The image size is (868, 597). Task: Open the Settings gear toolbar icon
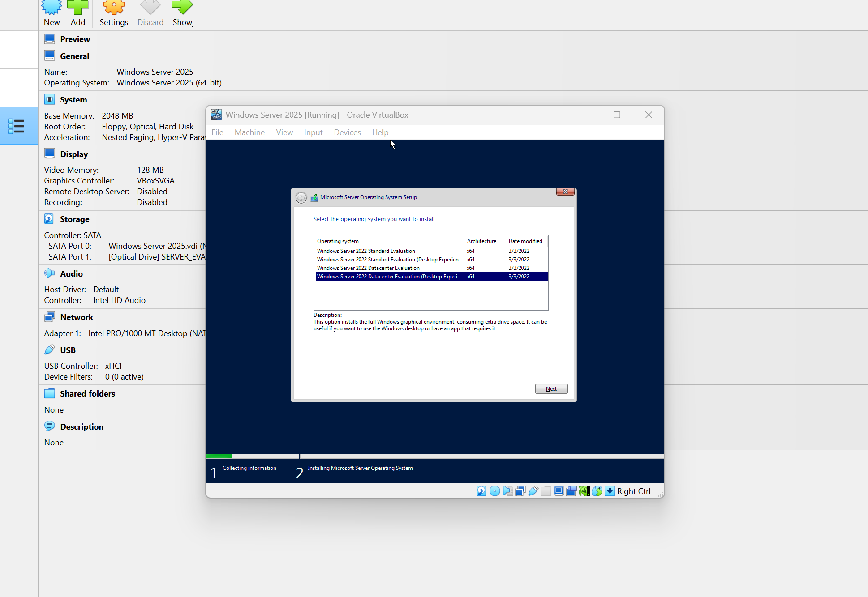114,7
